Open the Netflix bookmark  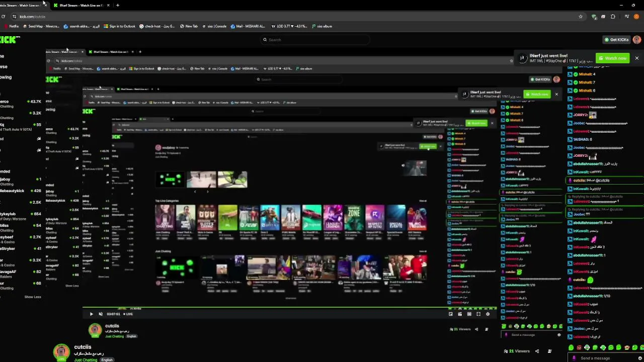tap(11, 26)
